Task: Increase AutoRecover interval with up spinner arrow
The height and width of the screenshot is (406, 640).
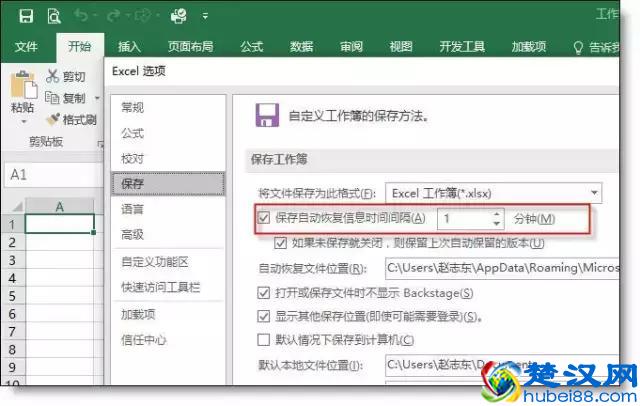Action: click(496, 214)
